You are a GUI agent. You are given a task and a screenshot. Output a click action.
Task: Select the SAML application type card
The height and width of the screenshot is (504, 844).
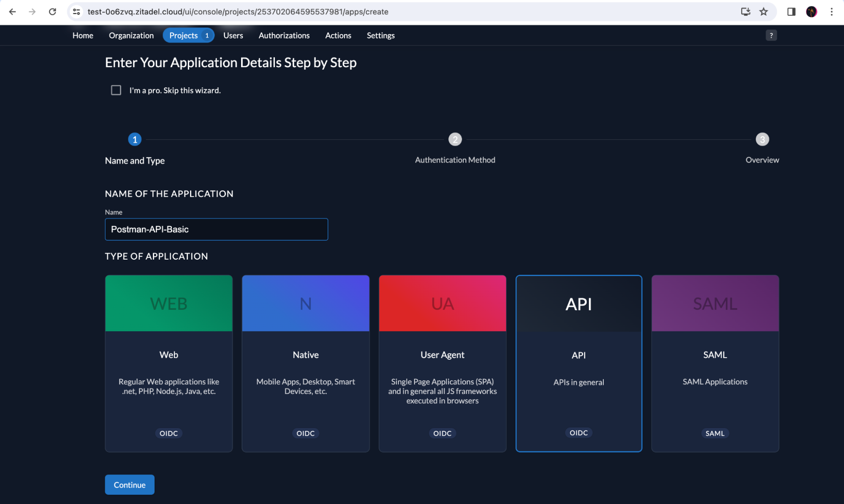point(715,363)
